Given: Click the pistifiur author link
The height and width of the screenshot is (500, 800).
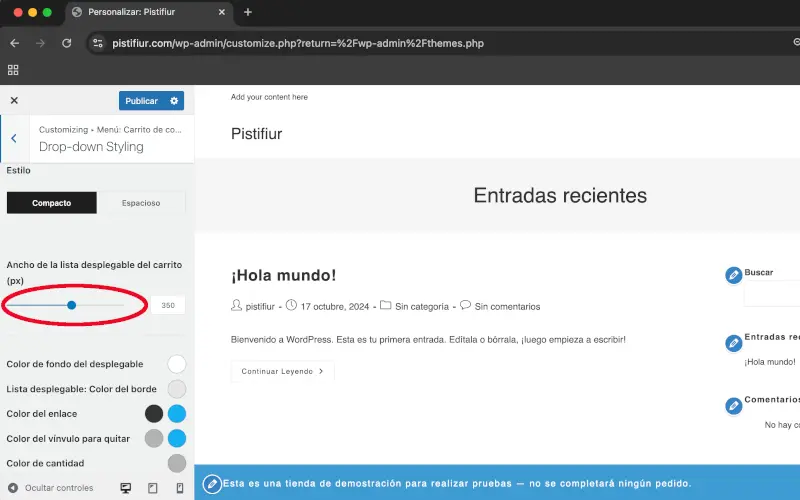Looking at the screenshot, I should [x=260, y=307].
